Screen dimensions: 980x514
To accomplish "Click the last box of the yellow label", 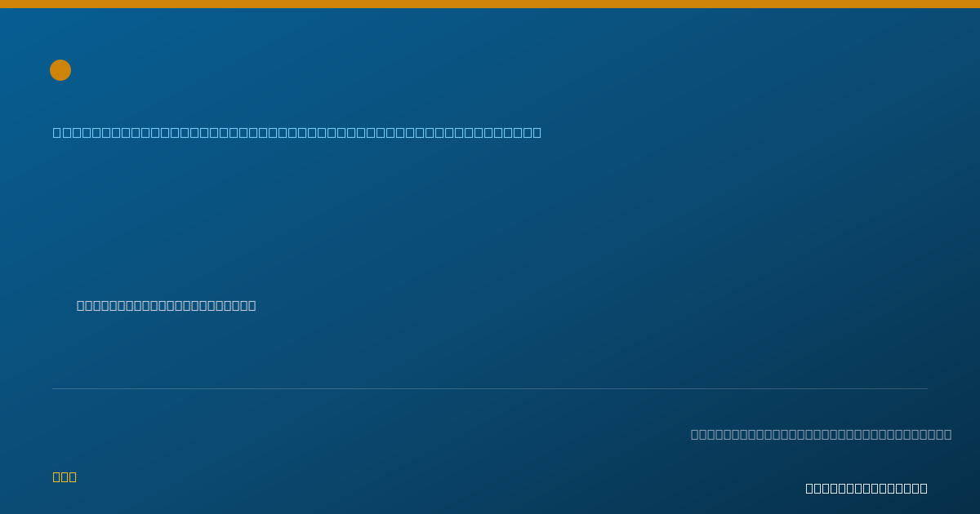I will [x=73, y=476].
